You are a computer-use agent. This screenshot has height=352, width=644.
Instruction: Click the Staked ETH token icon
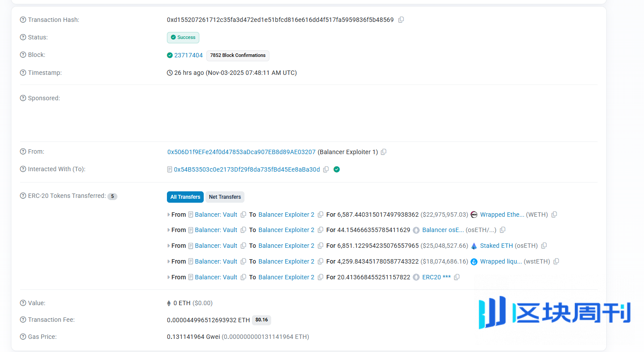coord(474,246)
